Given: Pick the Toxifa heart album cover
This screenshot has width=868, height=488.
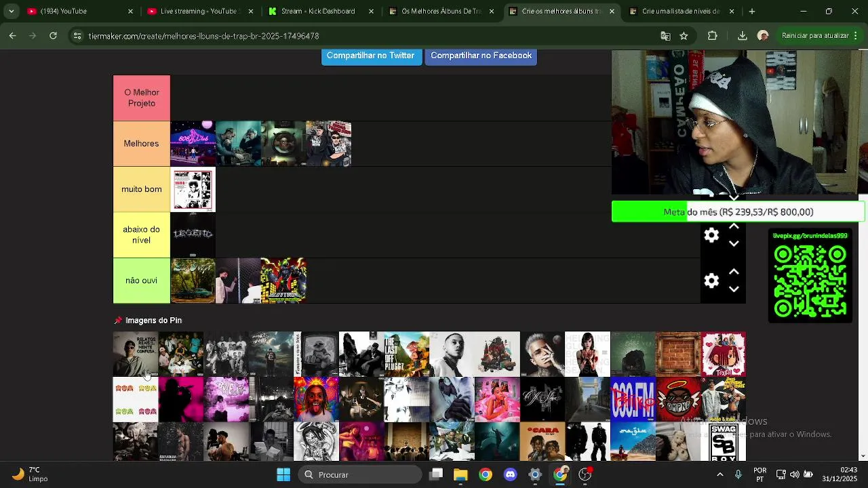Looking at the screenshot, I should pos(724,354).
